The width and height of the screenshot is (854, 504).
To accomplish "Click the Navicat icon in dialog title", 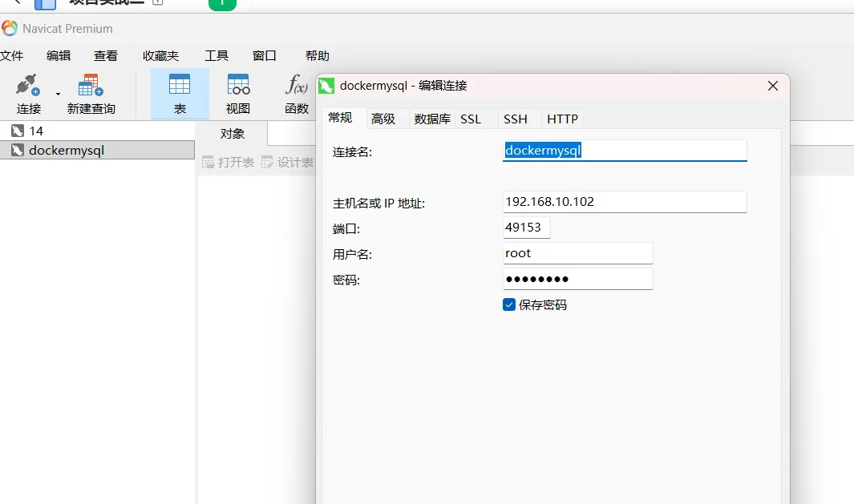I will click(x=326, y=86).
